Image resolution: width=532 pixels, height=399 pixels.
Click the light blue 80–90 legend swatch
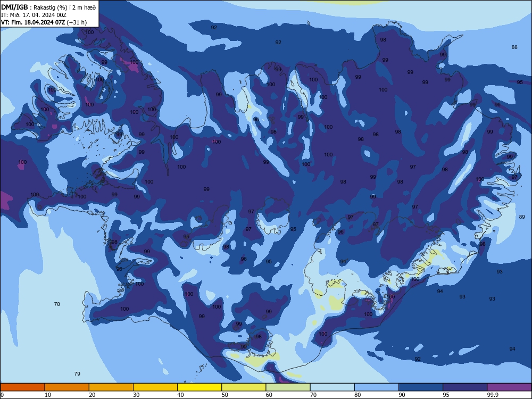[x=377, y=387]
